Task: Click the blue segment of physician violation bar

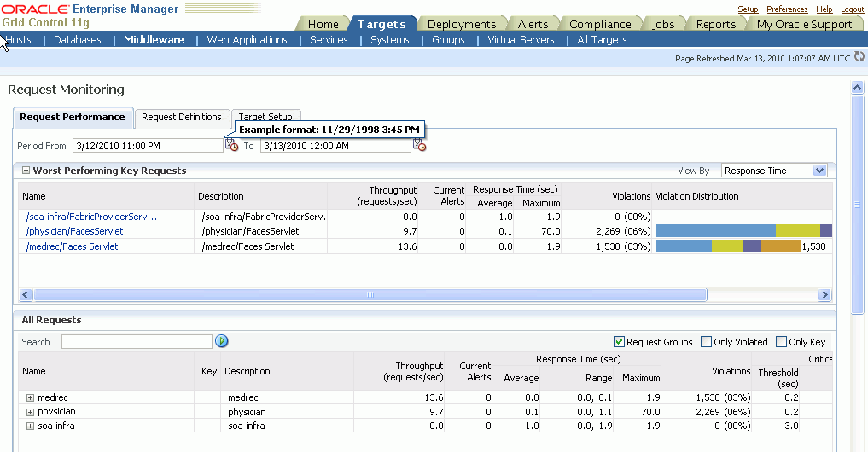Action: (x=715, y=231)
